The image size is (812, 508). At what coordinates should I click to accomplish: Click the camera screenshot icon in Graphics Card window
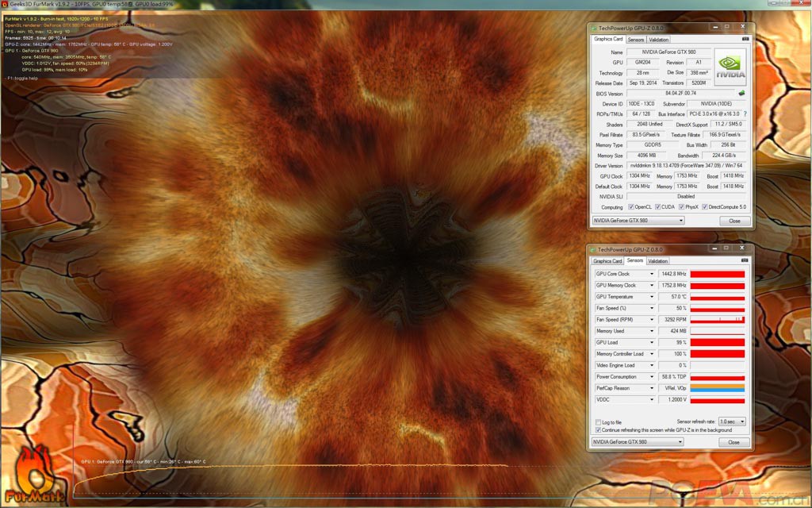pyautogui.click(x=745, y=39)
